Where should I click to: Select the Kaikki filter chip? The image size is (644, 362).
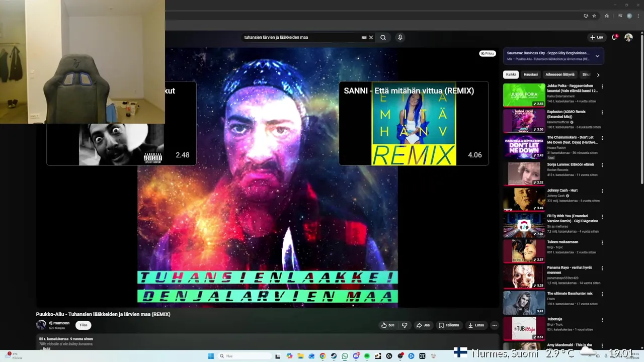pyautogui.click(x=511, y=74)
